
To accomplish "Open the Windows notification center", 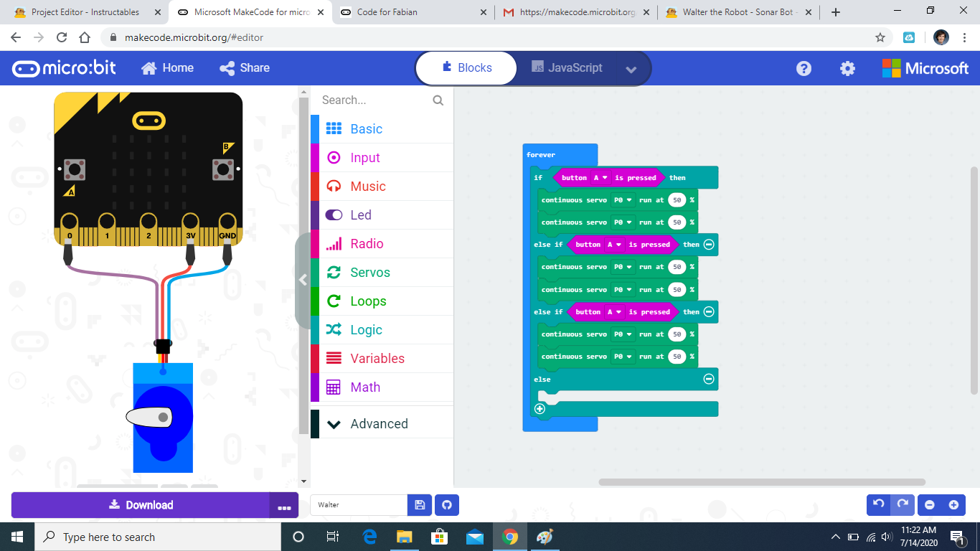I will (x=956, y=537).
